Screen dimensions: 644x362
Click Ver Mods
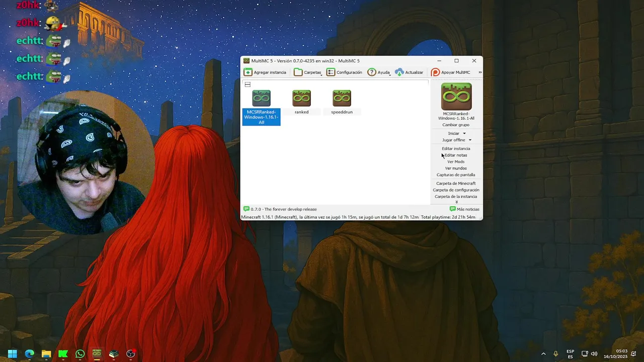click(456, 162)
